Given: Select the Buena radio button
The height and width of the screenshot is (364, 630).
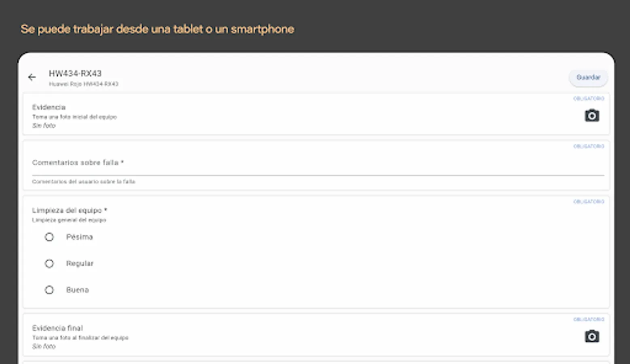Looking at the screenshot, I should coord(49,290).
